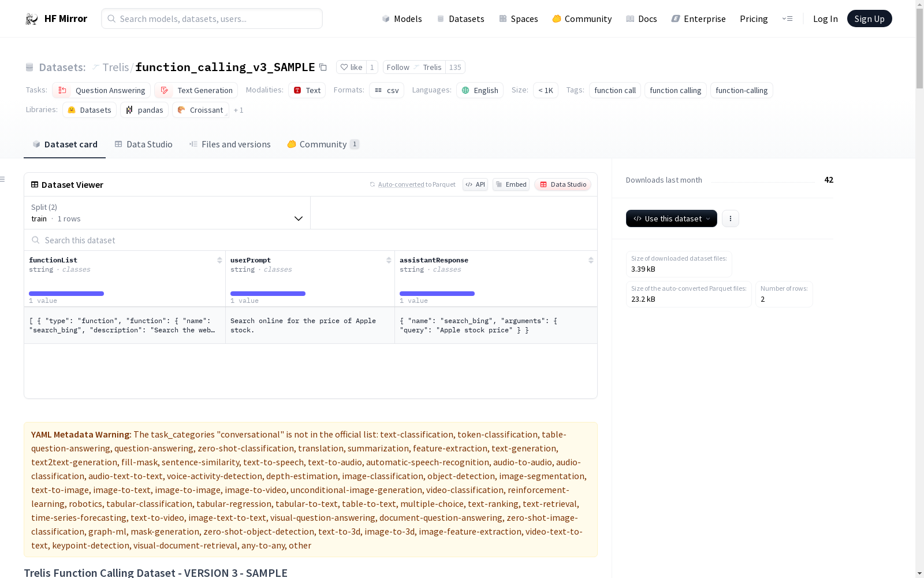Click the 135 followers count
The image size is (924, 578).
click(x=455, y=67)
